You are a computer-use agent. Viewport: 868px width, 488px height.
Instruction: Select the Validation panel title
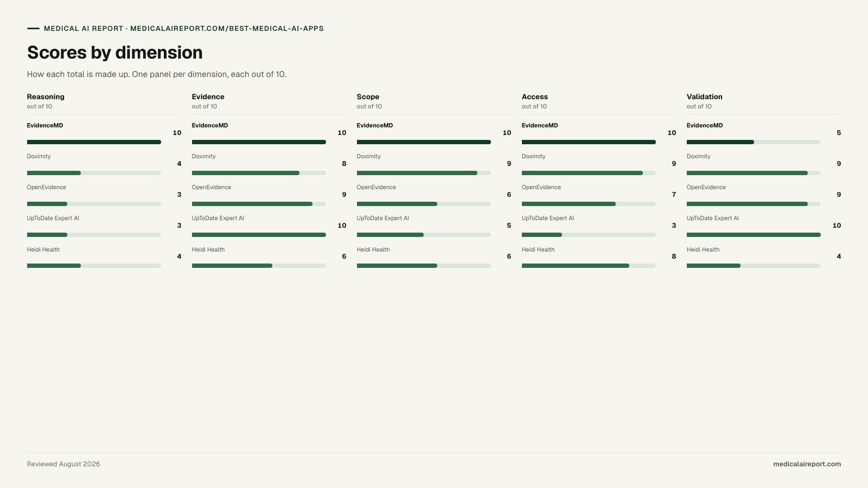click(704, 97)
